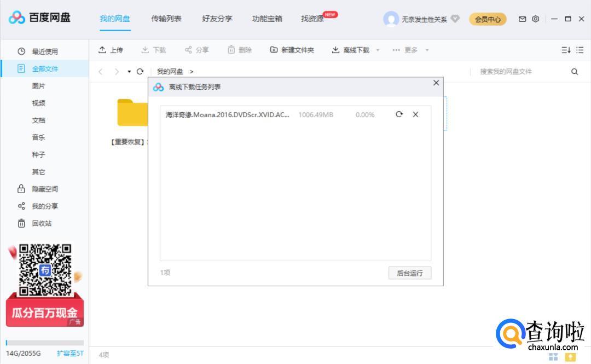Viewport: 591px width, 364px height.
Task: Click the 上传 upload button
Action: (111, 50)
